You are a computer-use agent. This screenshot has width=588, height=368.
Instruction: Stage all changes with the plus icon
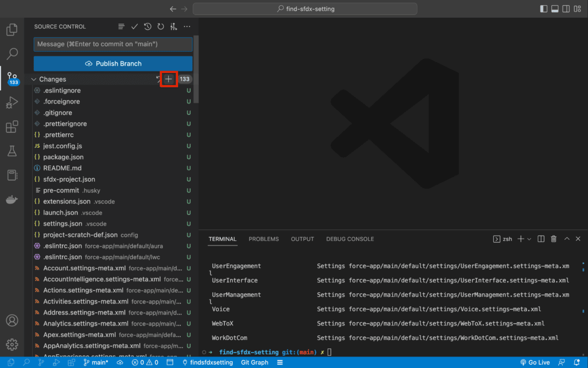pos(169,79)
